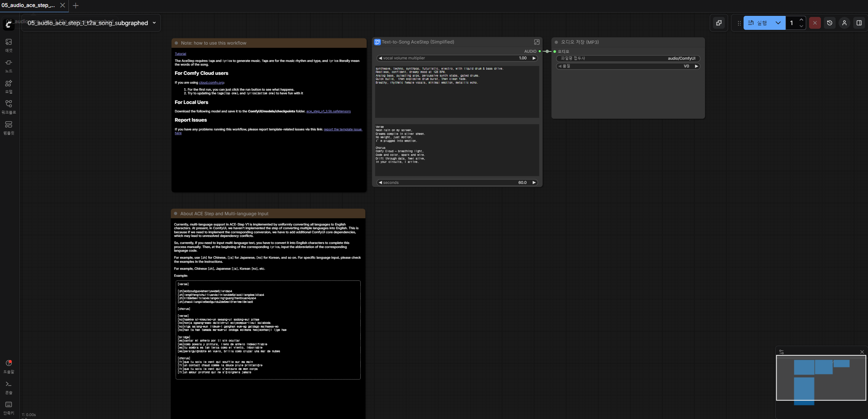This screenshot has width=868, height=419.
Task: Open the workflow name dropdown chevron
Action: 154,23
